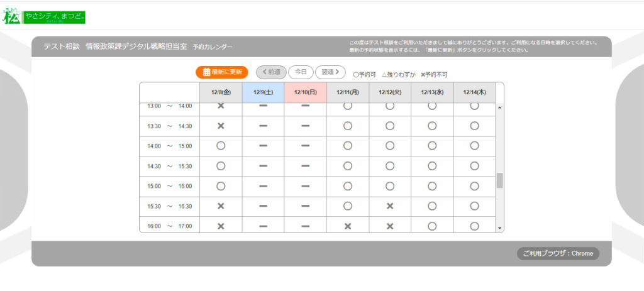
Task: Select circle for 12/14(木) 16:00～17:00
Action: (474, 226)
